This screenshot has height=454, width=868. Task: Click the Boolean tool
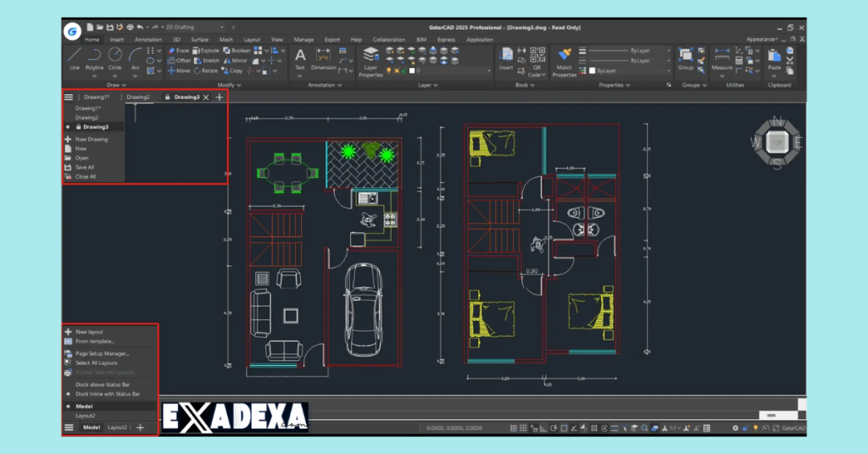[237, 50]
